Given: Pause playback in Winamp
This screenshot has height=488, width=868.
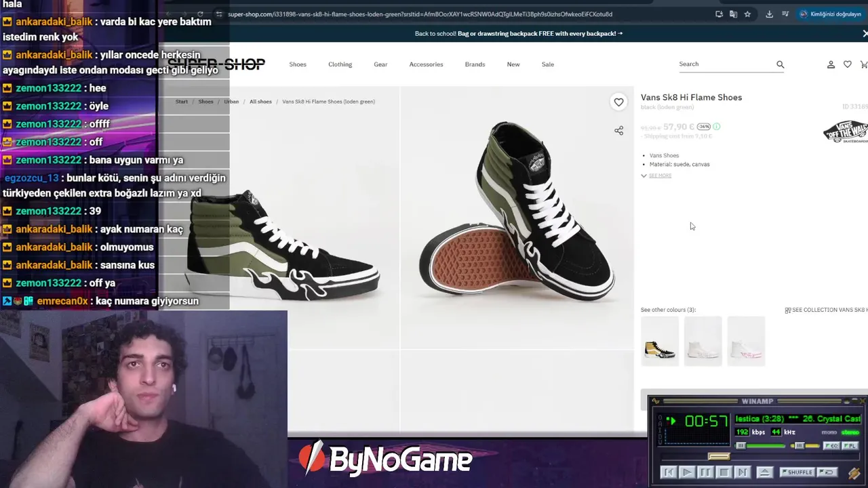Looking at the screenshot, I should [705, 472].
